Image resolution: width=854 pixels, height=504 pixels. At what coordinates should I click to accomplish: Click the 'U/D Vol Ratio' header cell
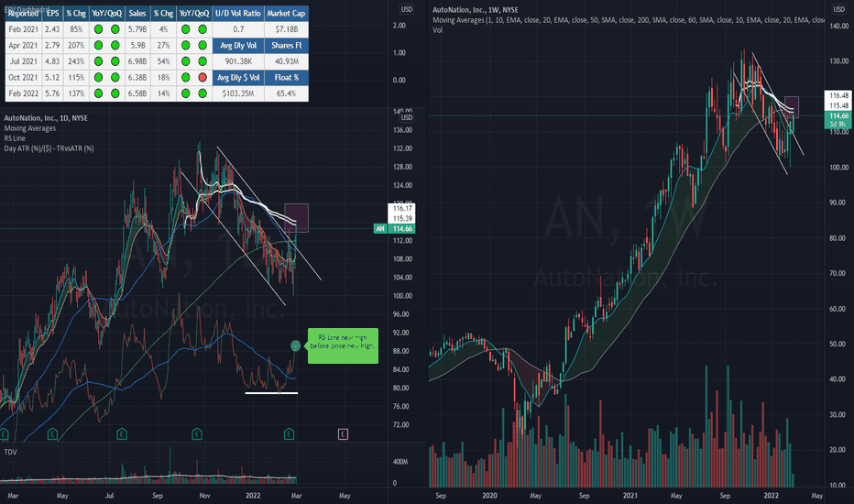pos(238,13)
